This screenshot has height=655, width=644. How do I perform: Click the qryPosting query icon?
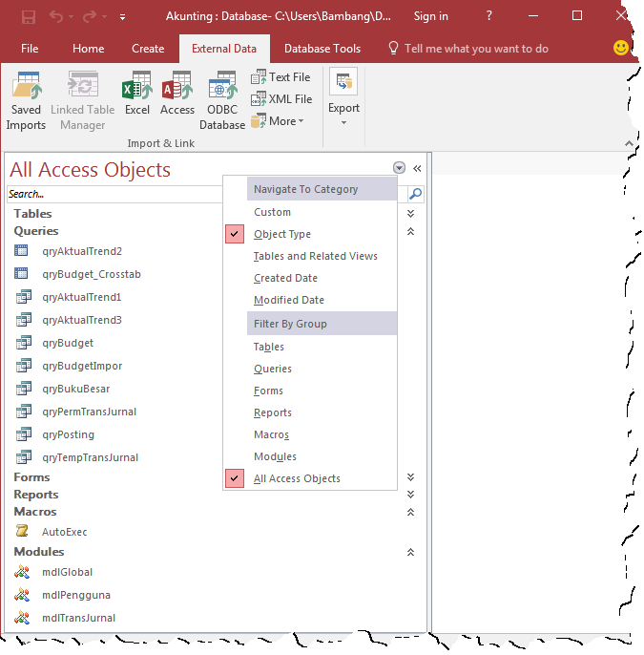[x=23, y=434]
